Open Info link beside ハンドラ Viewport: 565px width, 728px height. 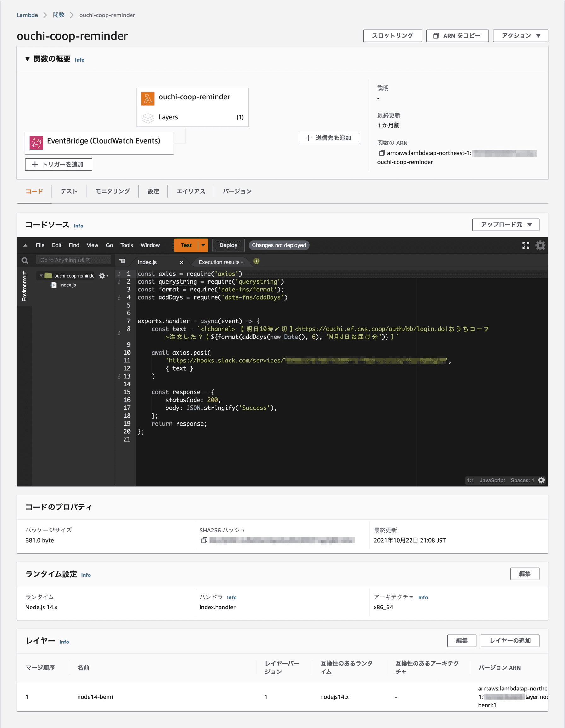click(x=231, y=597)
